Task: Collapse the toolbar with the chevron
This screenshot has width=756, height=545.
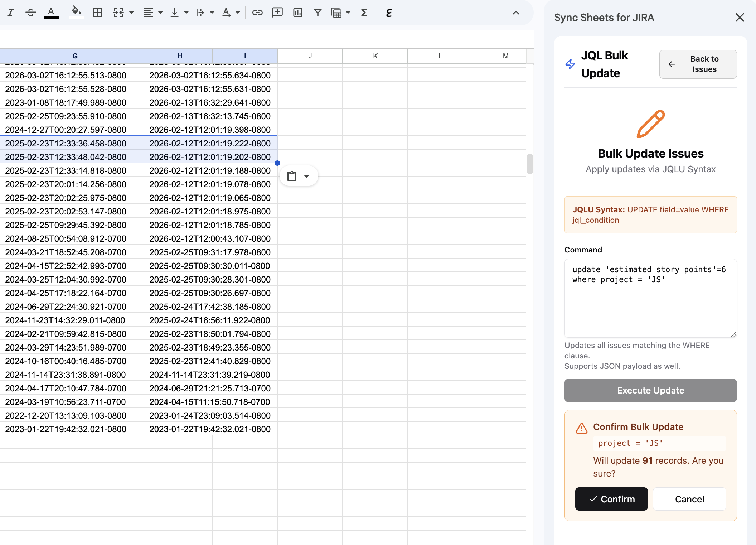Action: 515,13
